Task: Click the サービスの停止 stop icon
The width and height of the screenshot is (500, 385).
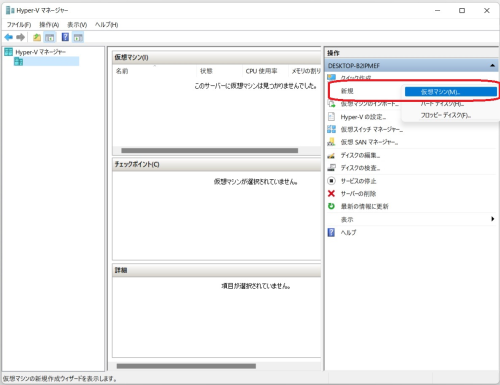Action: [x=331, y=181]
